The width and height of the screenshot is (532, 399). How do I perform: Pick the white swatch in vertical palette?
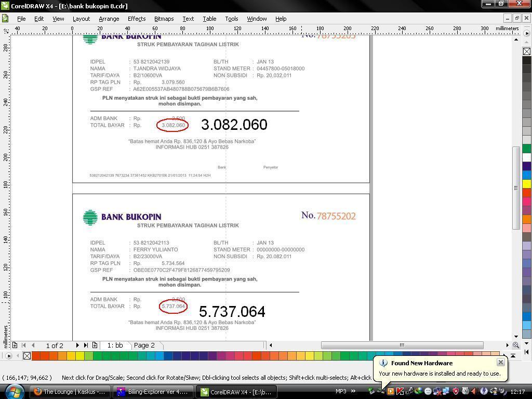pos(527,157)
